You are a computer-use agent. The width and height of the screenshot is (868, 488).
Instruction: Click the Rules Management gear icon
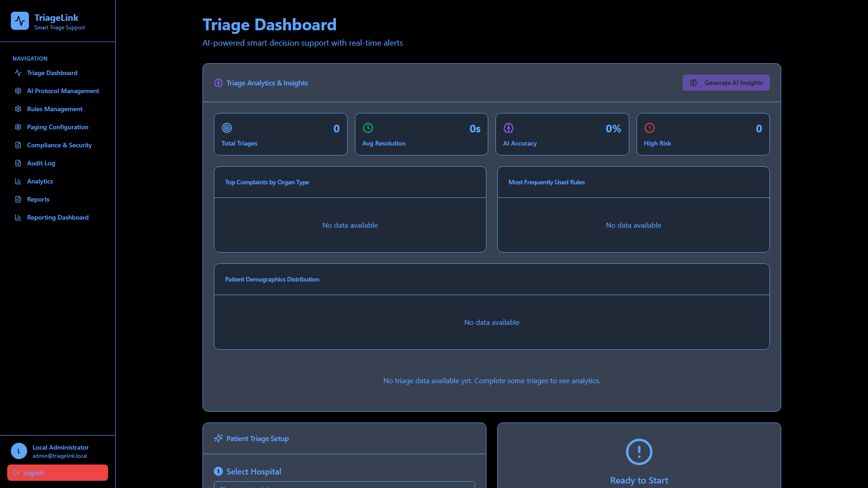tap(18, 109)
